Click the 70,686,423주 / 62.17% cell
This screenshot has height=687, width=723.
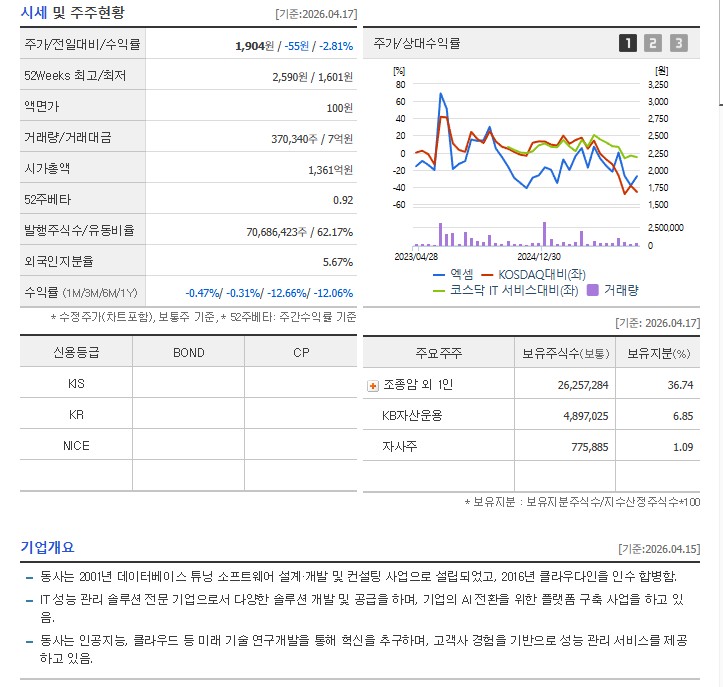pos(299,231)
